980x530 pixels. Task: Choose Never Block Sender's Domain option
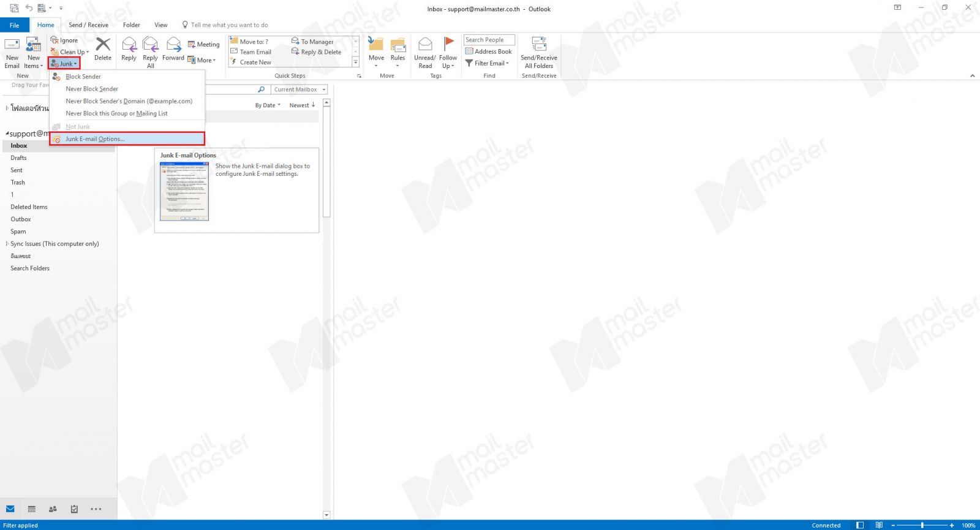tap(127, 101)
